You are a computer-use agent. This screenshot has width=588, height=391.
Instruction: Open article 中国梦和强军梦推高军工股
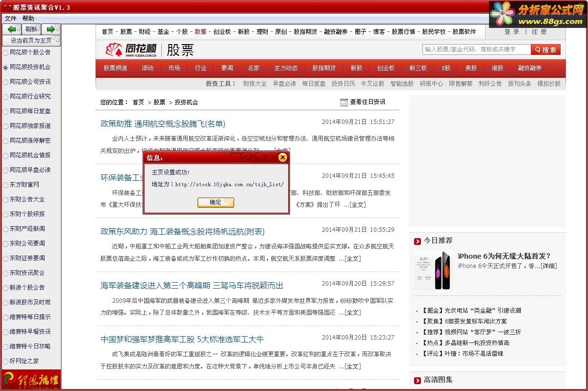[x=182, y=340]
